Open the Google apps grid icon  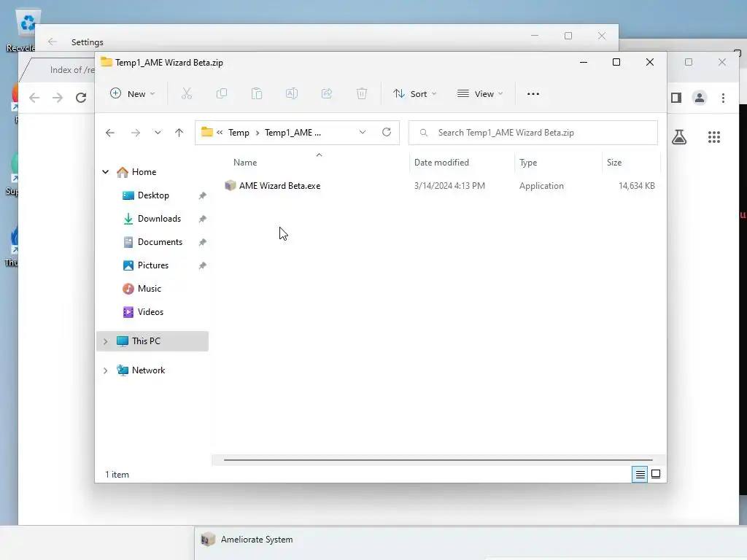pyautogui.click(x=714, y=137)
